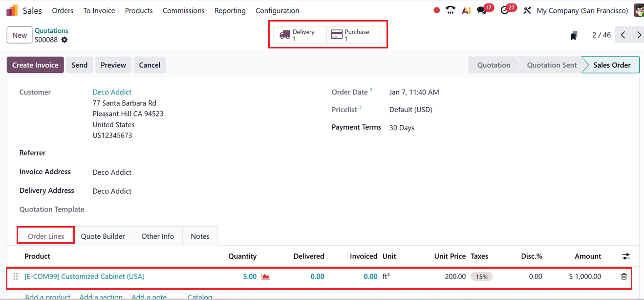Open activities clock with 27 badge
The width and height of the screenshot is (644, 300).
tap(508, 10)
